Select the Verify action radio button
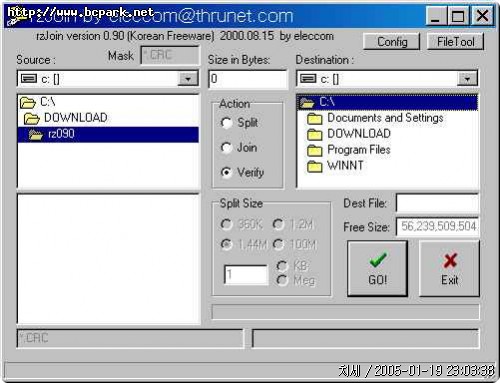 click(226, 172)
